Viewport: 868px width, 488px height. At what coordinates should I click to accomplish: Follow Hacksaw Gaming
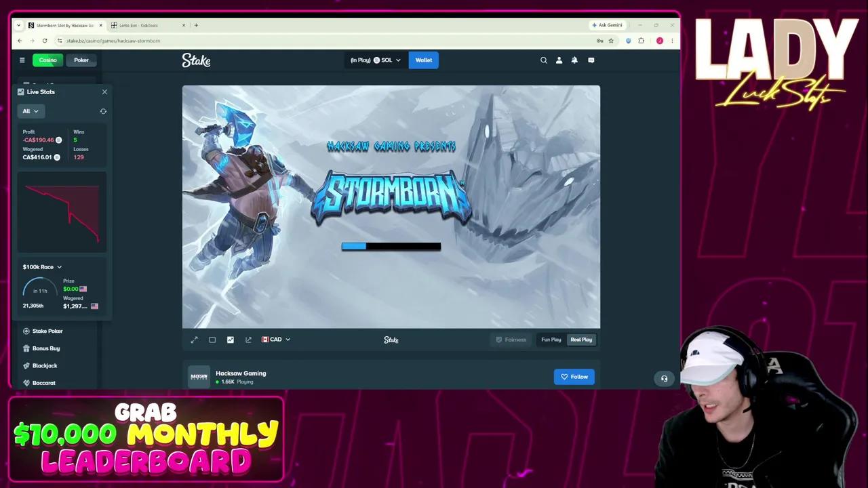click(574, 377)
